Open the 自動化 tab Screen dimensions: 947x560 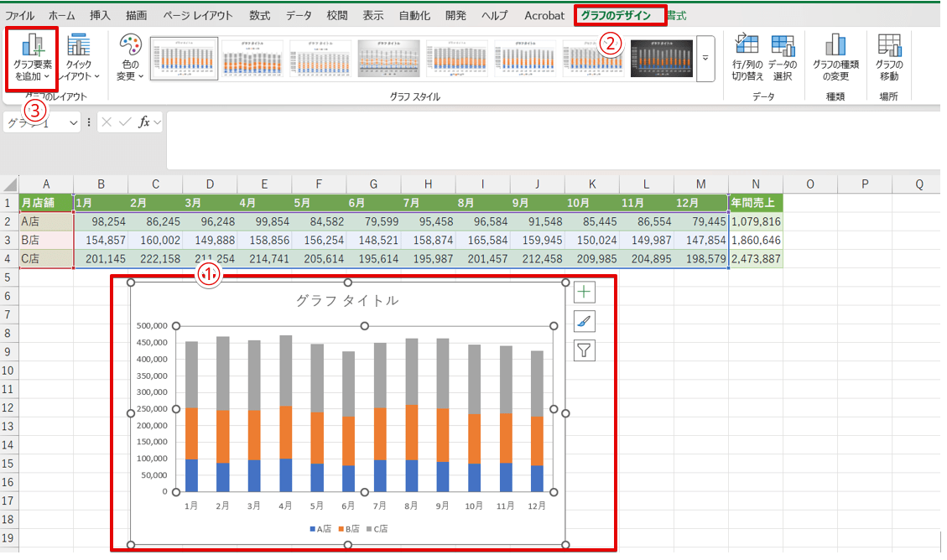[414, 16]
